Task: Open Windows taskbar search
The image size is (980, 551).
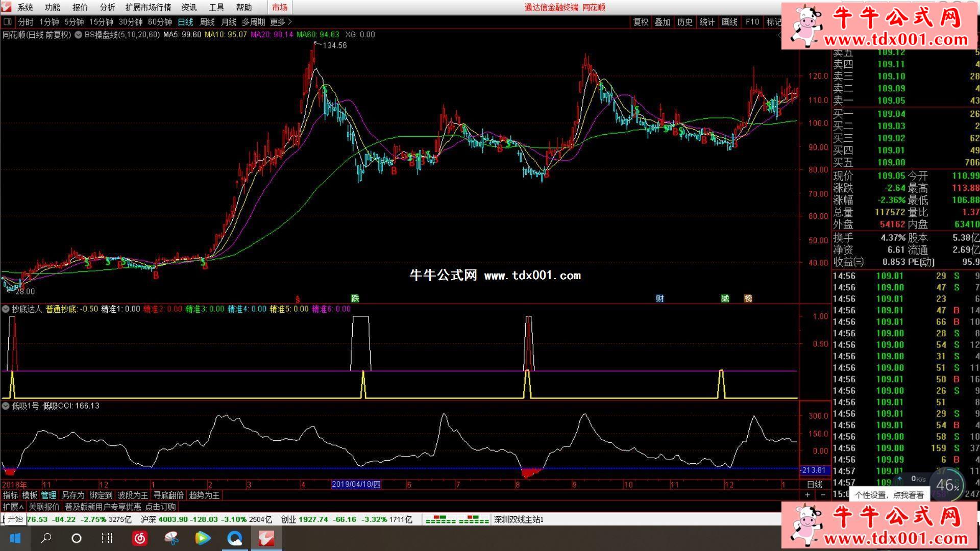Action: [x=46, y=538]
